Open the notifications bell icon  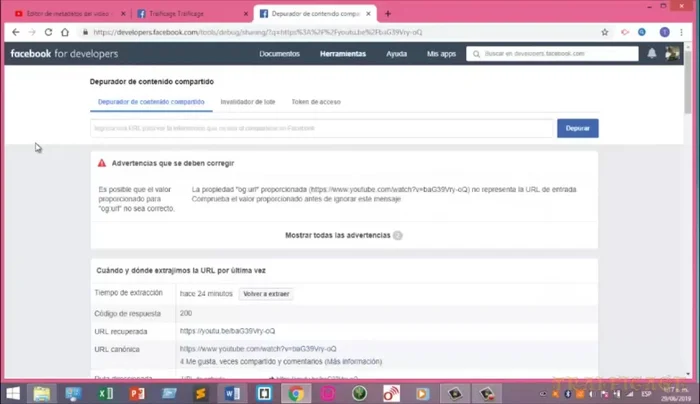pyautogui.click(x=652, y=53)
